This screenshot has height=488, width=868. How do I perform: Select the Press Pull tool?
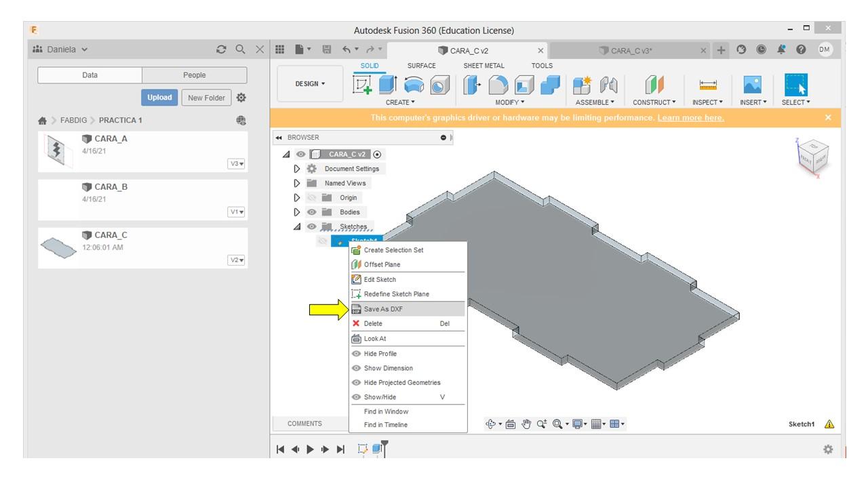coord(473,85)
